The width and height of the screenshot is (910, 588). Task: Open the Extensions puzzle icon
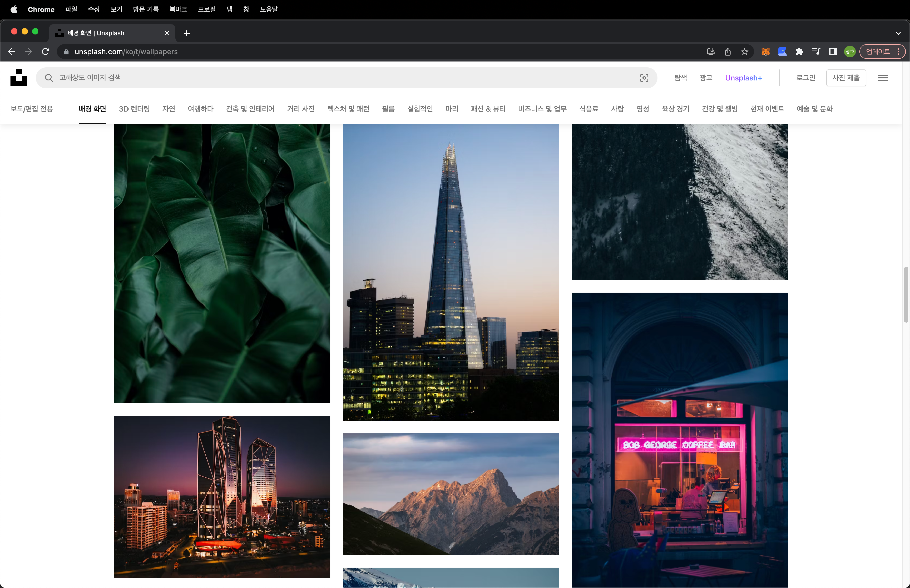pos(799,52)
